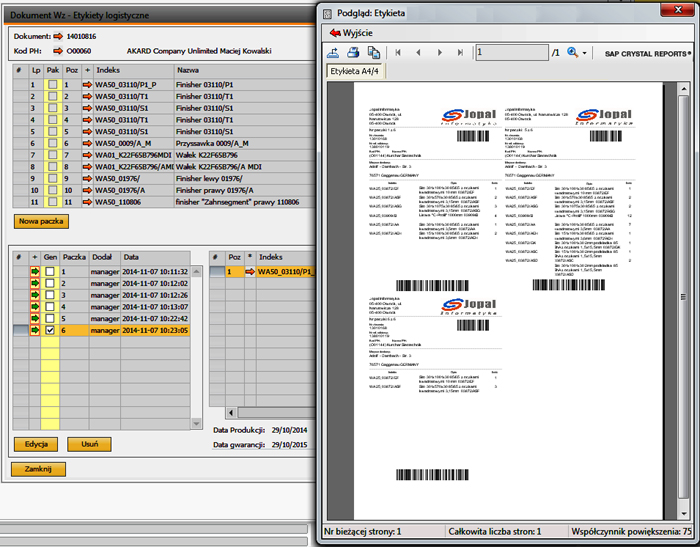Toggle Pak checkbox for Przyssawka 0009/A_M row
The width and height of the screenshot is (700, 547).
(x=53, y=143)
